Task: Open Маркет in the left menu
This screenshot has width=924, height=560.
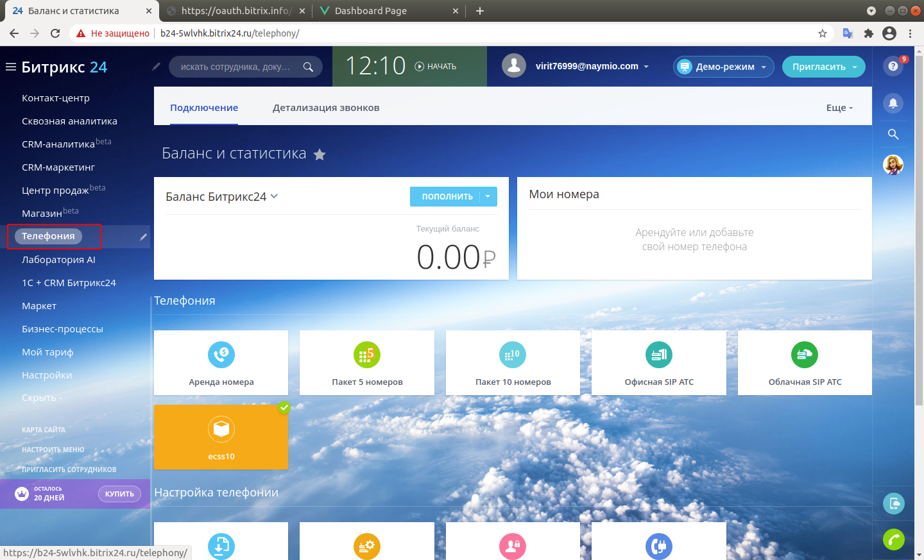Action: click(x=39, y=306)
